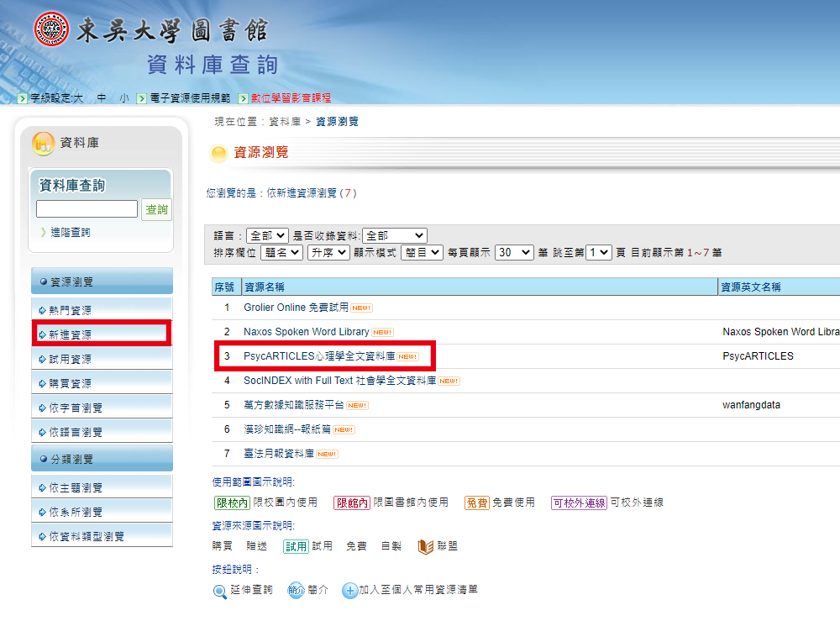Screen dimensions: 840x621
Task: Open the 顯示模式 display mode dropdown
Action: click(423, 253)
